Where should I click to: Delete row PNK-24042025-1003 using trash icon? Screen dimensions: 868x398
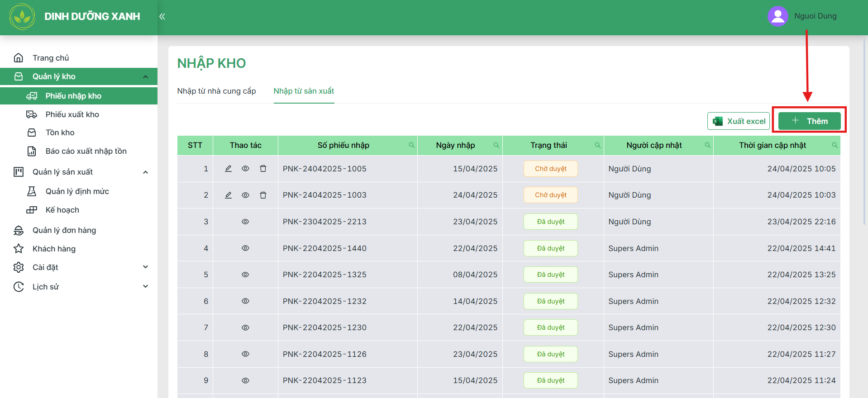click(263, 195)
